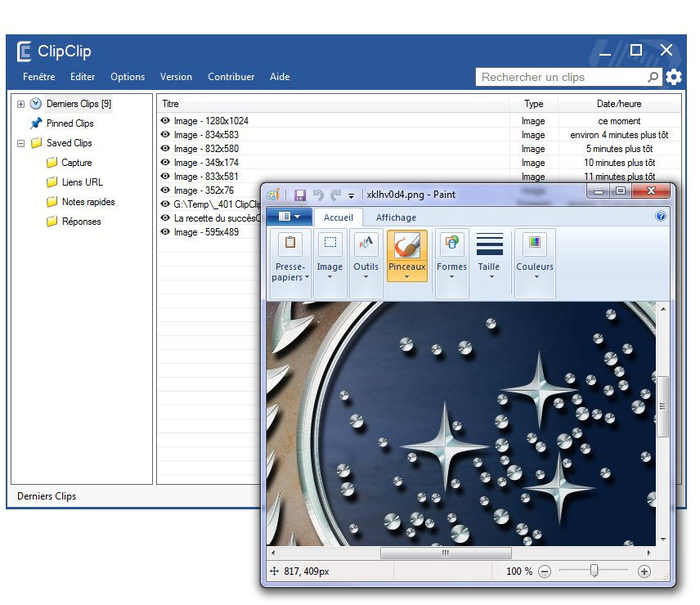700x605 pixels.
Task: Open the Paint file menu dropdown button
Action: (x=289, y=217)
